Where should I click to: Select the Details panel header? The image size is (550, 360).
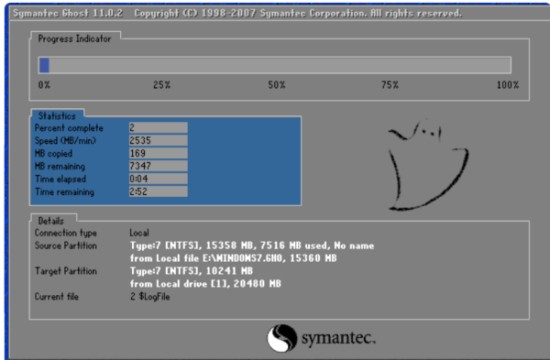[x=51, y=221]
